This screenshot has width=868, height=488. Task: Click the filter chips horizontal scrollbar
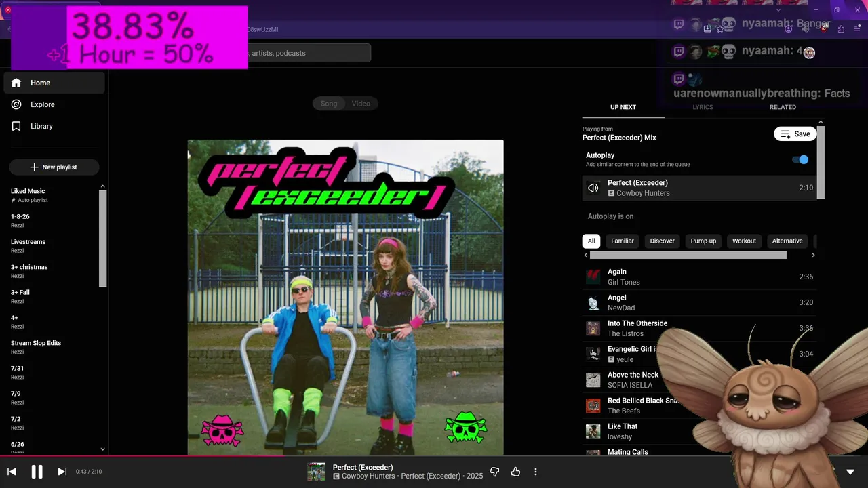(688, 256)
